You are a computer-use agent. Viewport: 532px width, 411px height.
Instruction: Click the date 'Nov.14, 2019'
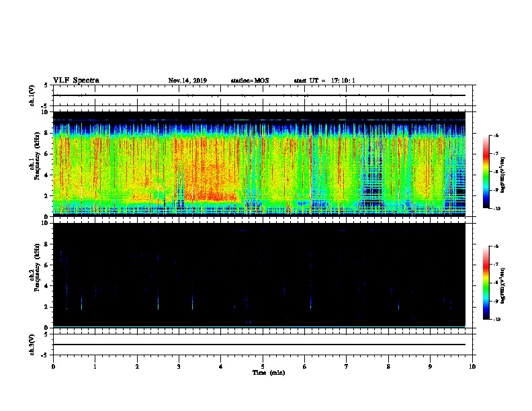click(187, 81)
